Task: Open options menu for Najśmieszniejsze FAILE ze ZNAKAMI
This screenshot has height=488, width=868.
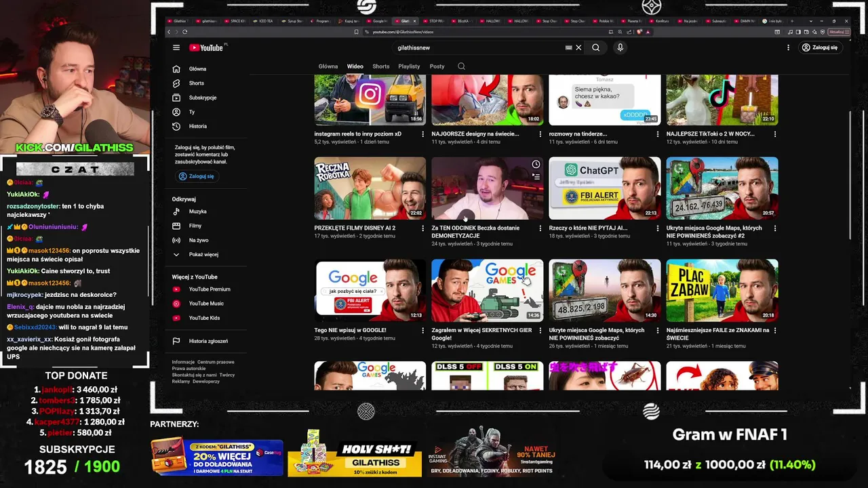Action: [774, 331]
